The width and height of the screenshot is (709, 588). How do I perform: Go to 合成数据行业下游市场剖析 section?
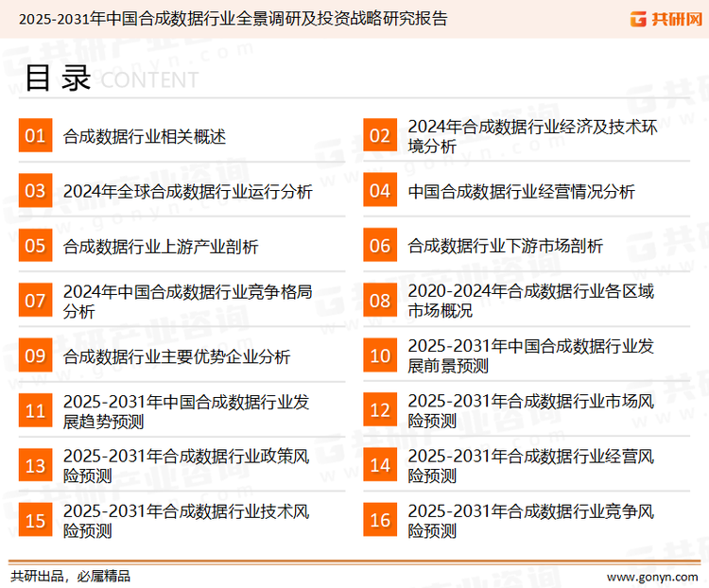pyautogui.click(x=506, y=247)
